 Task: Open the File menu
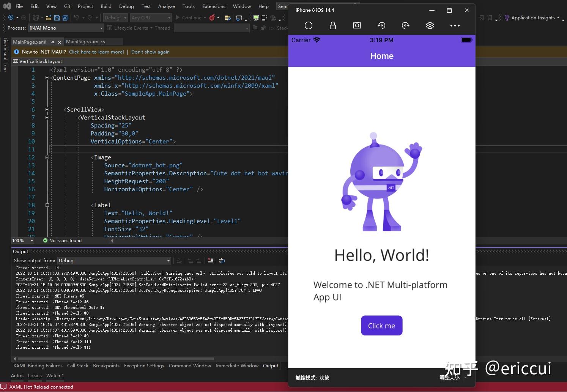19,6
